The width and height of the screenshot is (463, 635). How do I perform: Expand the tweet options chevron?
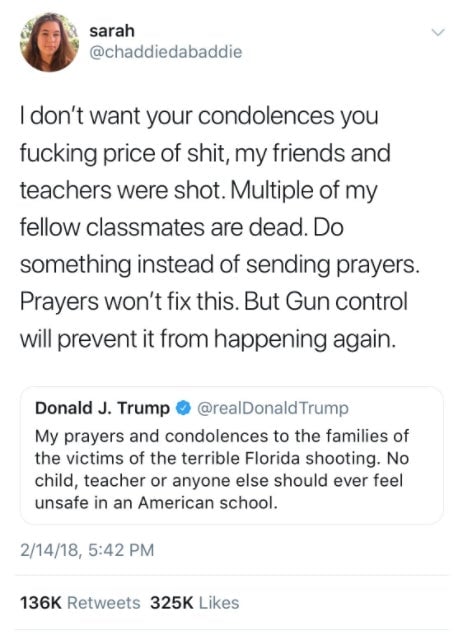438,32
